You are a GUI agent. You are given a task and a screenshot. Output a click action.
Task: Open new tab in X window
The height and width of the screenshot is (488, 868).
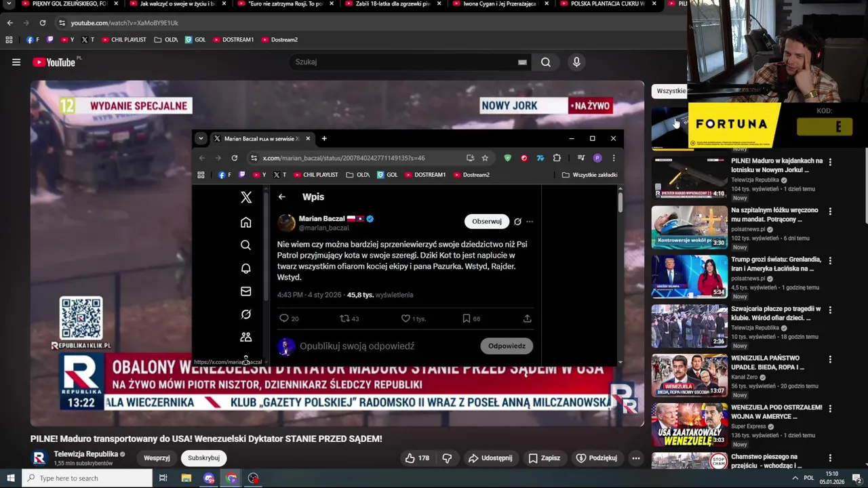click(x=324, y=139)
